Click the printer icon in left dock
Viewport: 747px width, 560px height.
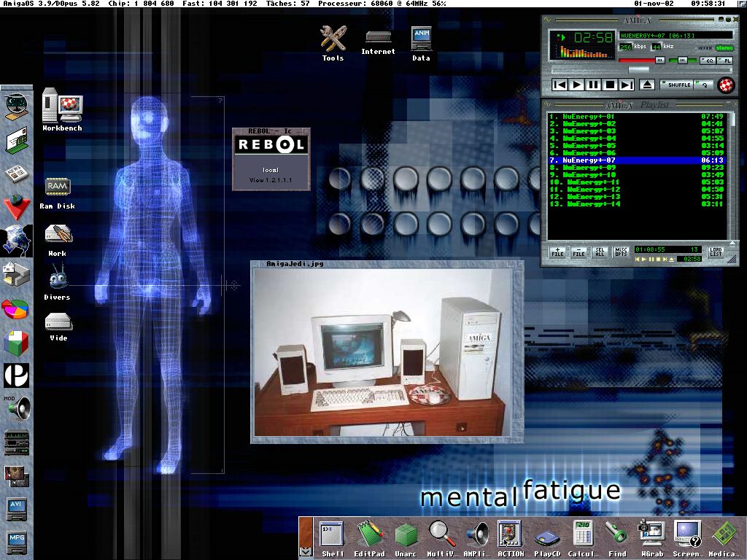(16, 273)
